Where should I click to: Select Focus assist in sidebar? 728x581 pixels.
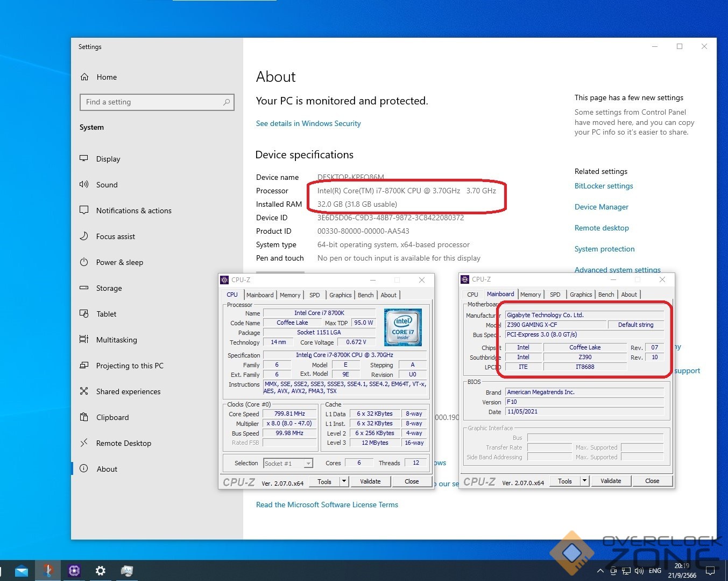(115, 236)
